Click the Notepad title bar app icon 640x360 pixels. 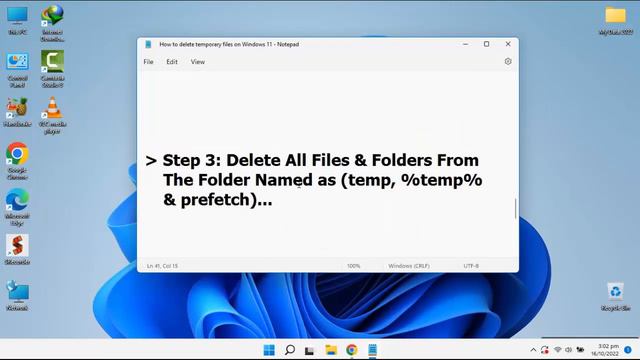coord(149,44)
